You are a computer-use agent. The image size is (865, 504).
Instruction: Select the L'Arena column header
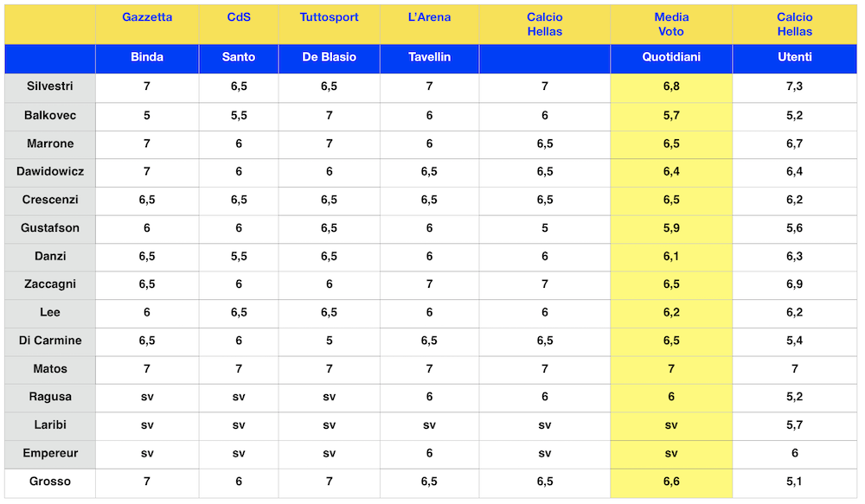(429, 17)
